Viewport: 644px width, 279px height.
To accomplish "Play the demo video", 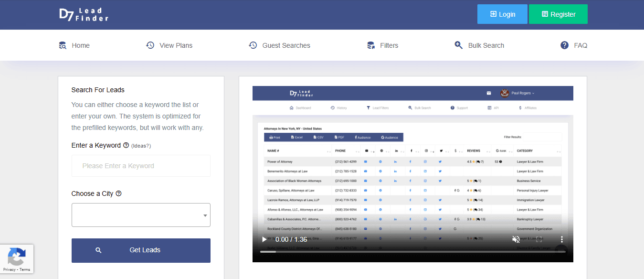I will coord(264,239).
